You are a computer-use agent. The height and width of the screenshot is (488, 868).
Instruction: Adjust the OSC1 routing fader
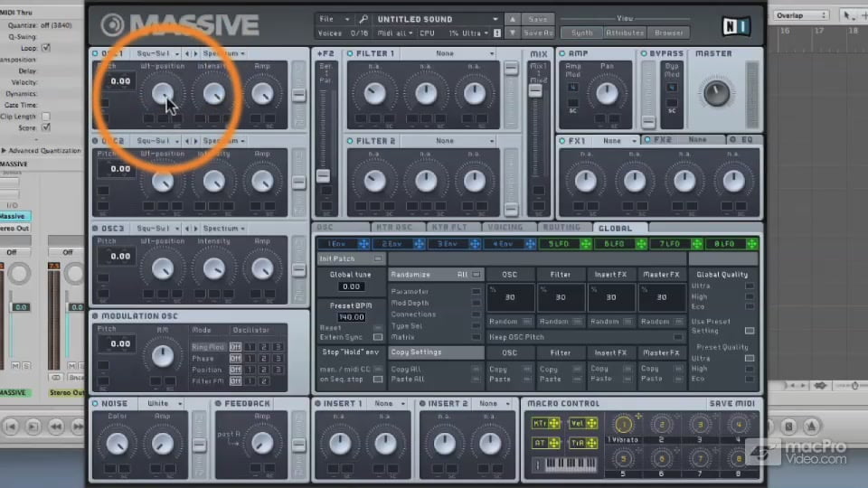coord(298,95)
